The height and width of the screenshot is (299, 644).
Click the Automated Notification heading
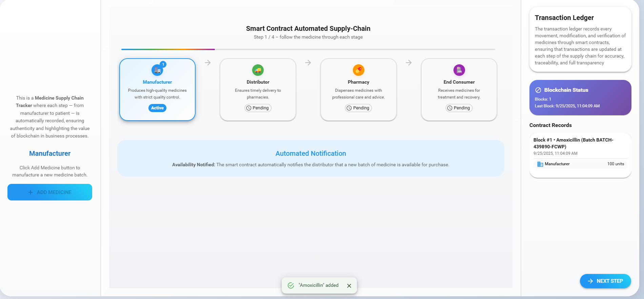pos(310,153)
